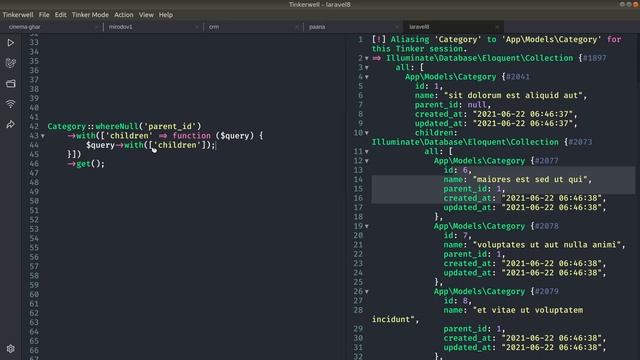The image size is (640, 360).
Task: Click object id #2073 in output
Action: [x=580, y=142]
